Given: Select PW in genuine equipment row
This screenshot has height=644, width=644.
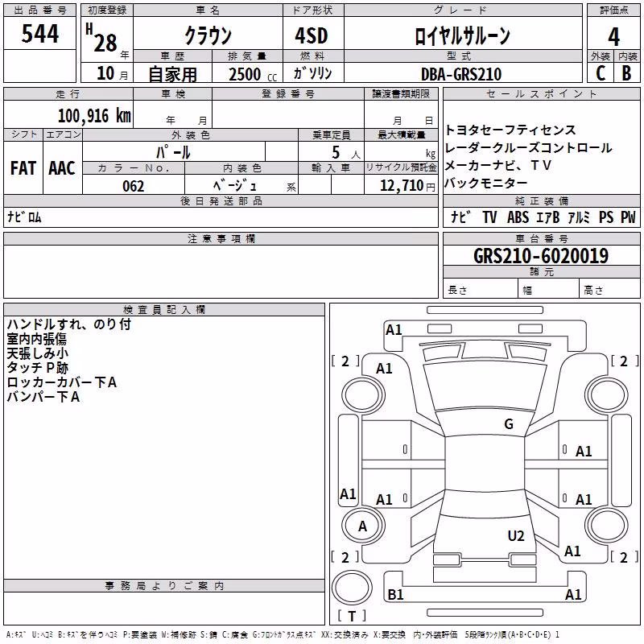Looking at the screenshot, I should 628,217.
